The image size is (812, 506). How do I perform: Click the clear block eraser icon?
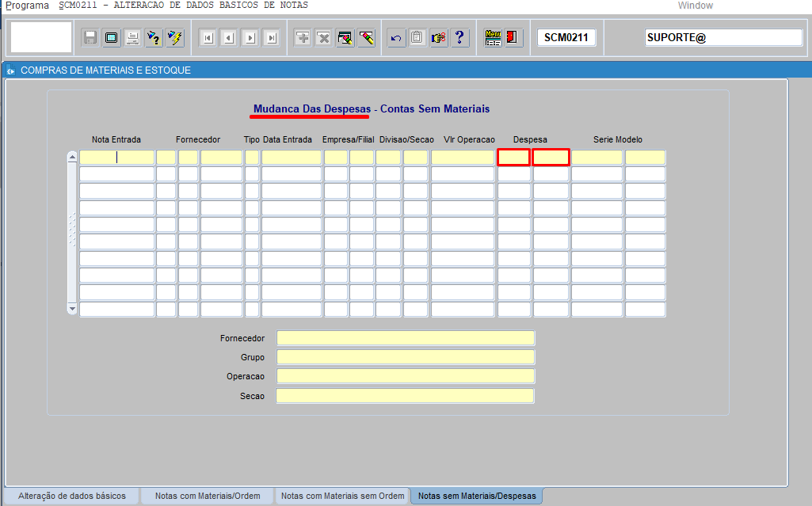point(345,38)
